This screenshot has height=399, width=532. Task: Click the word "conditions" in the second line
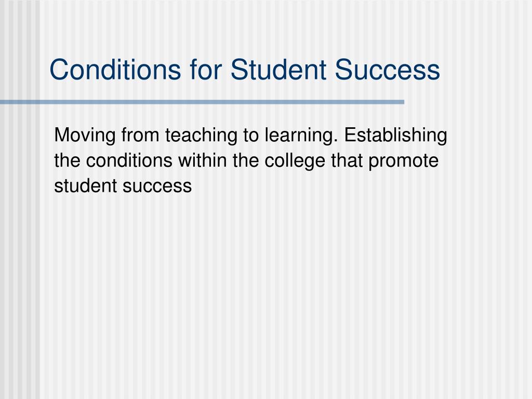point(129,161)
